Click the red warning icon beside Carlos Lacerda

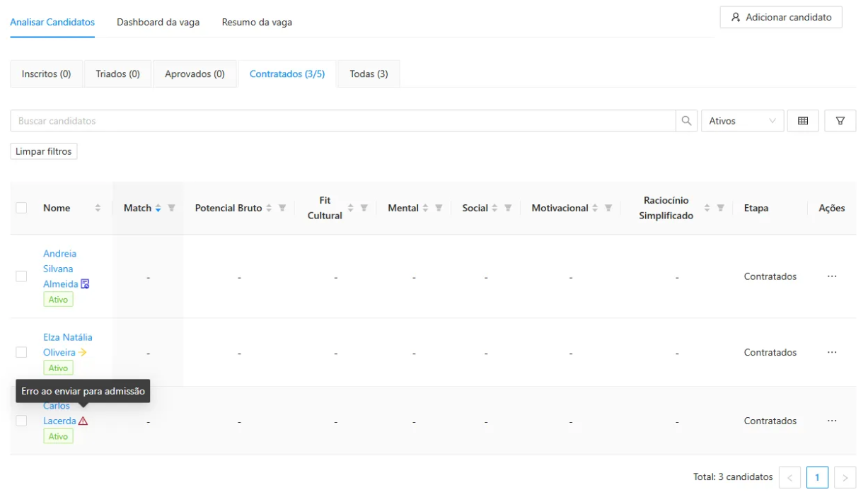(83, 421)
